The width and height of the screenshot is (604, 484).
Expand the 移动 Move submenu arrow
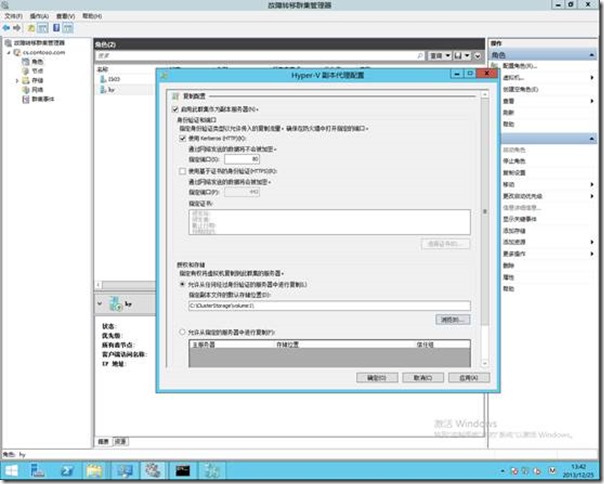point(592,184)
